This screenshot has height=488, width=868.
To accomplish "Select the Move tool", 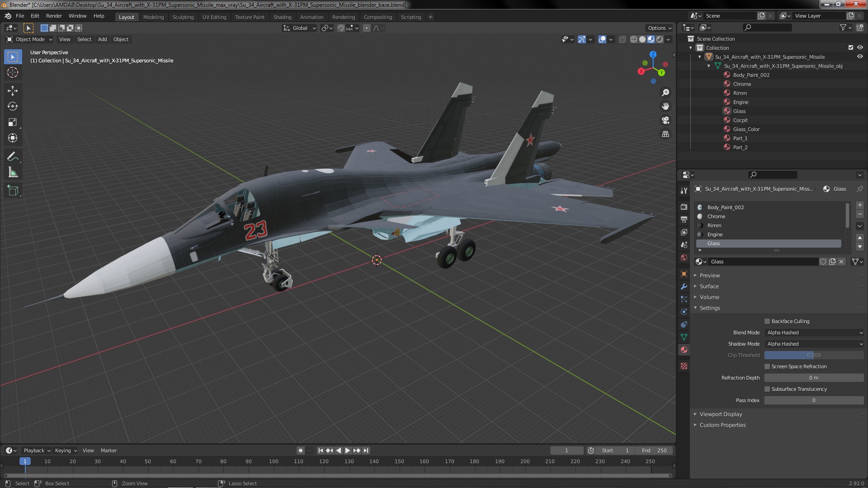I will pos(13,91).
